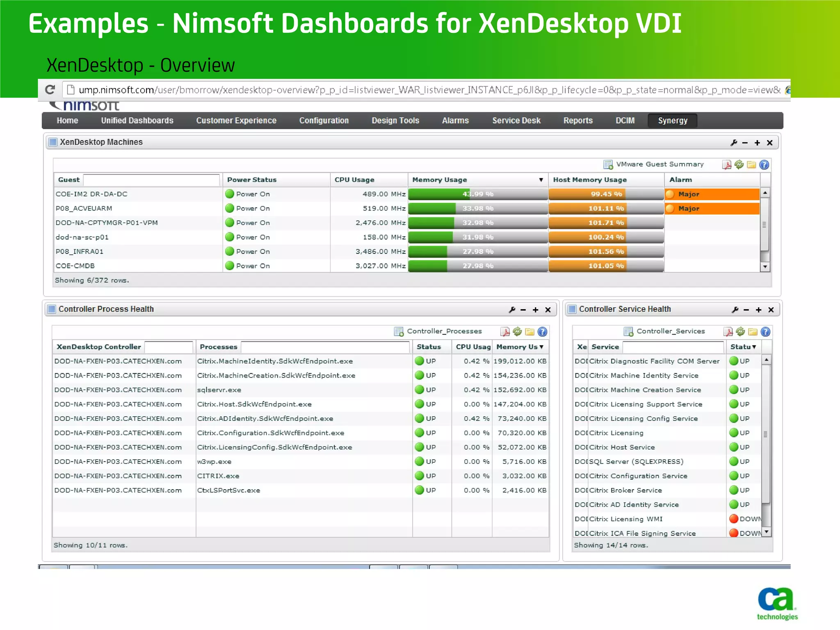Refresh the VMware Guest Summary list
The image size is (840, 630).
pyautogui.click(x=739, y=164)
